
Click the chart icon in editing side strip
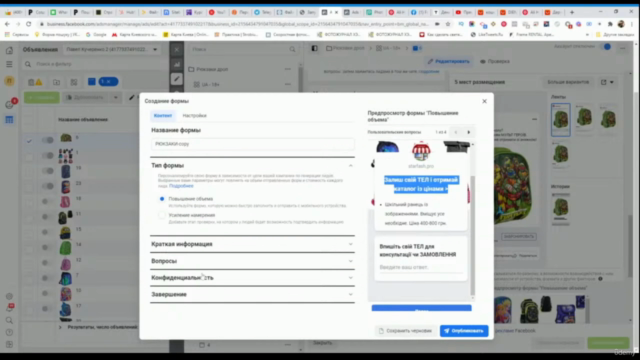(x=177, y=64)
